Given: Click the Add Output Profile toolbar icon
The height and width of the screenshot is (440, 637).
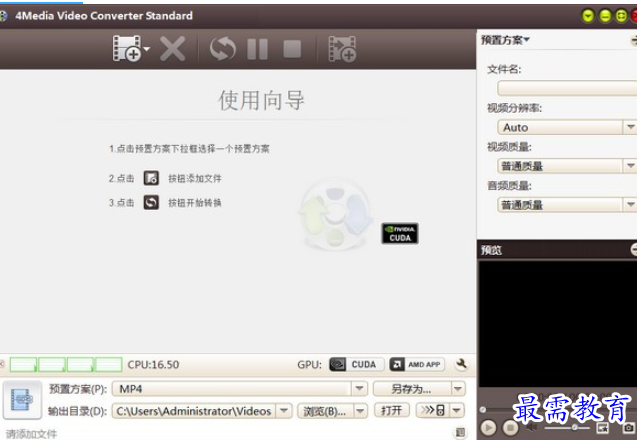Looking at the screenshot, I should click(x=342, y=49).
